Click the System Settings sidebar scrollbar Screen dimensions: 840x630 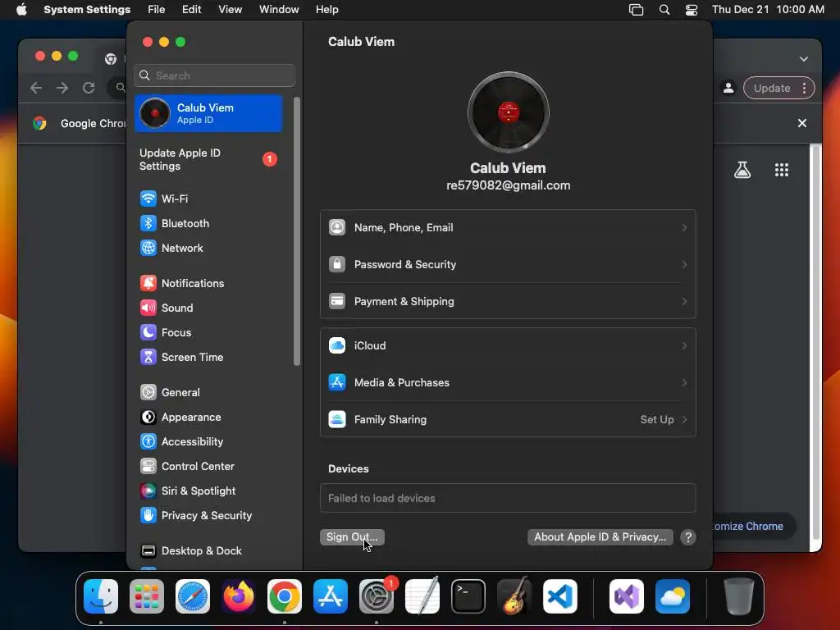click(297, 231)
